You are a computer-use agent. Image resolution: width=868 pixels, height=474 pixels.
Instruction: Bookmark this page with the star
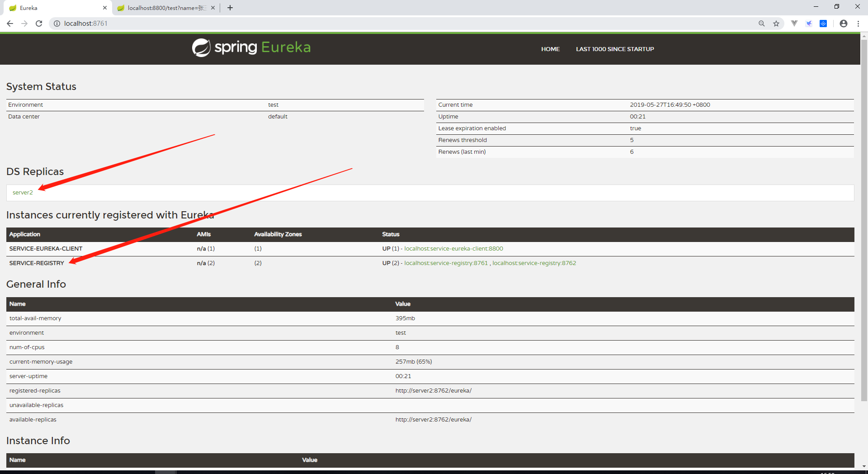776,24
